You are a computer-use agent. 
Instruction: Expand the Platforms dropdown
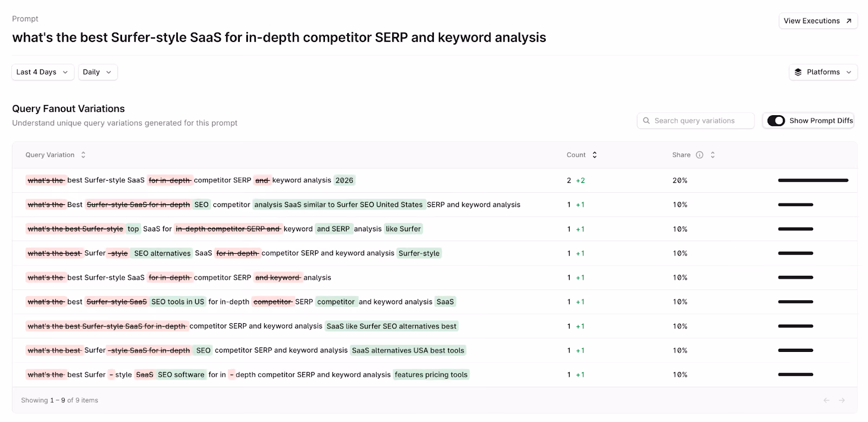[x=823, y=72]
